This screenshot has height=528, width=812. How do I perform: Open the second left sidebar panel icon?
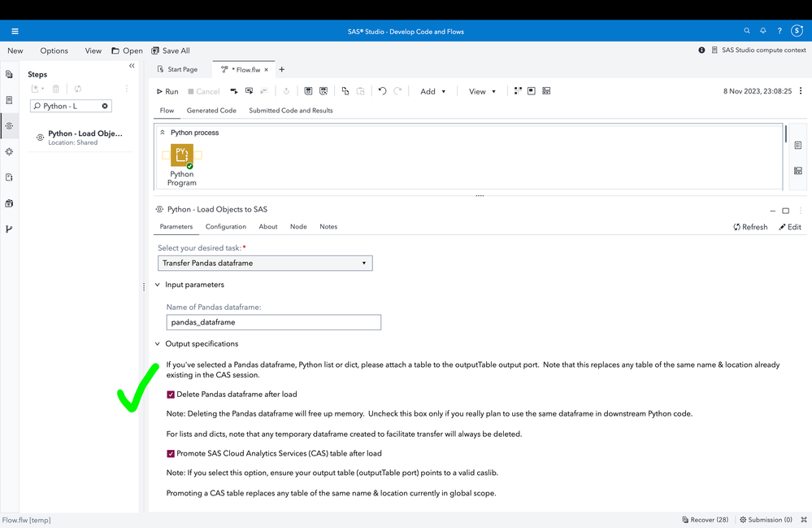[9, 100]
